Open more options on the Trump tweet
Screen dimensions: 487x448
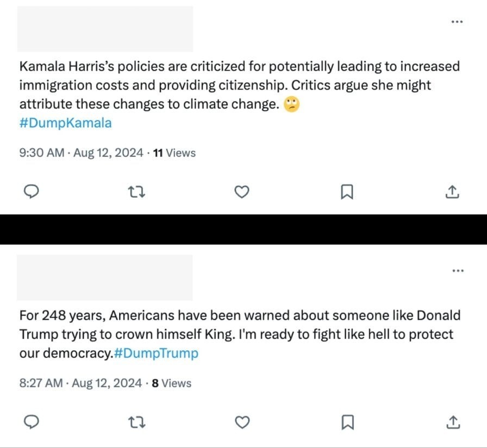tap(458, 270)
